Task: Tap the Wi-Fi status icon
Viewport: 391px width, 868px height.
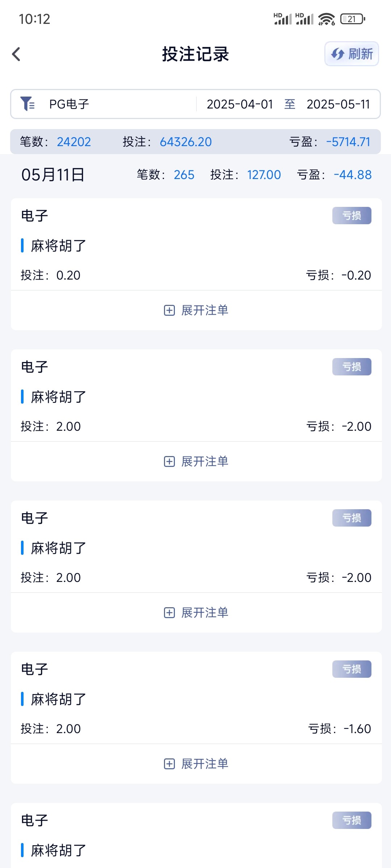Action: (326, 19)
